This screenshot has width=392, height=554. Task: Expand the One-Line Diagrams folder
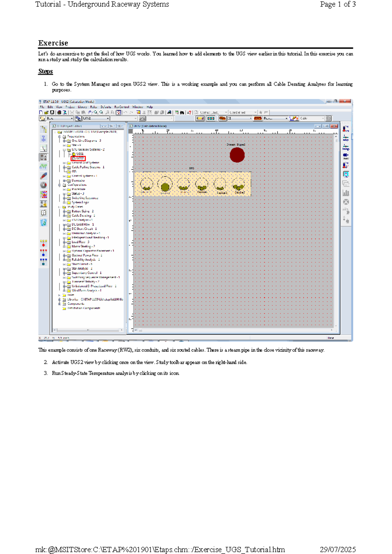pos(64,141)
